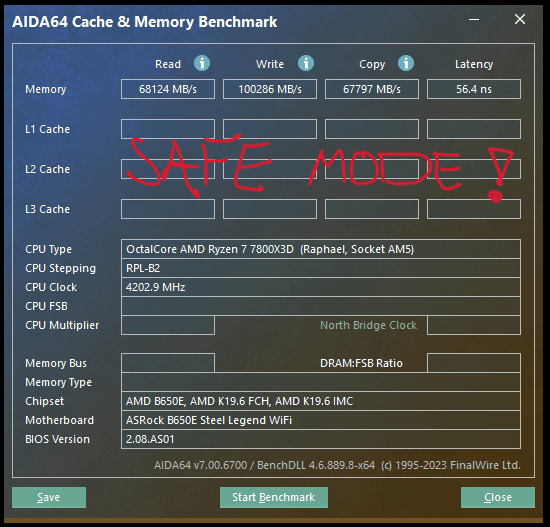The height and width of the screenshot is (527, 550).
Task: Click the Read info icon
Action: tap(202, 64)
